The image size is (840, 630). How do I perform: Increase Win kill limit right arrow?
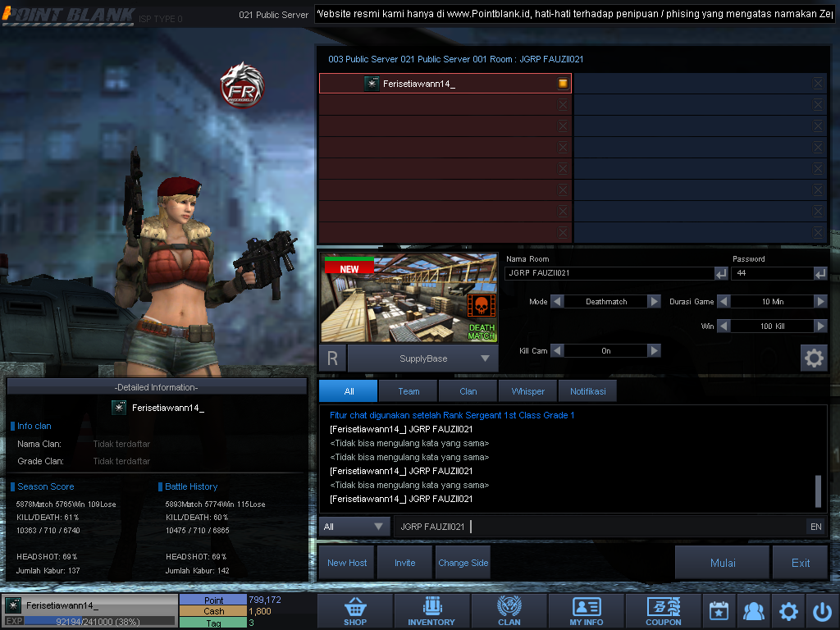coord(820,326)
